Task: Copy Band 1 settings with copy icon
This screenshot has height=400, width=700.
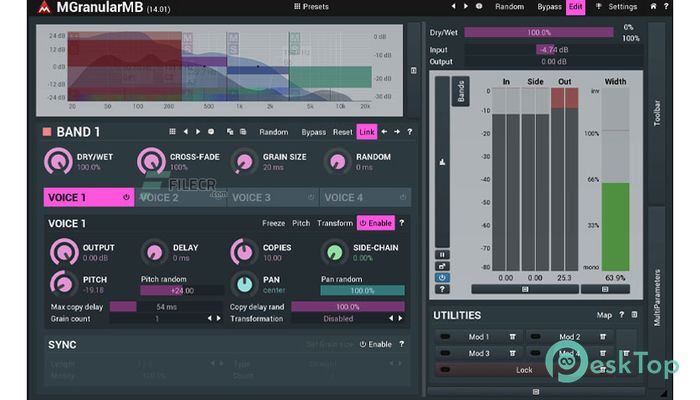Action: (230, 132)
